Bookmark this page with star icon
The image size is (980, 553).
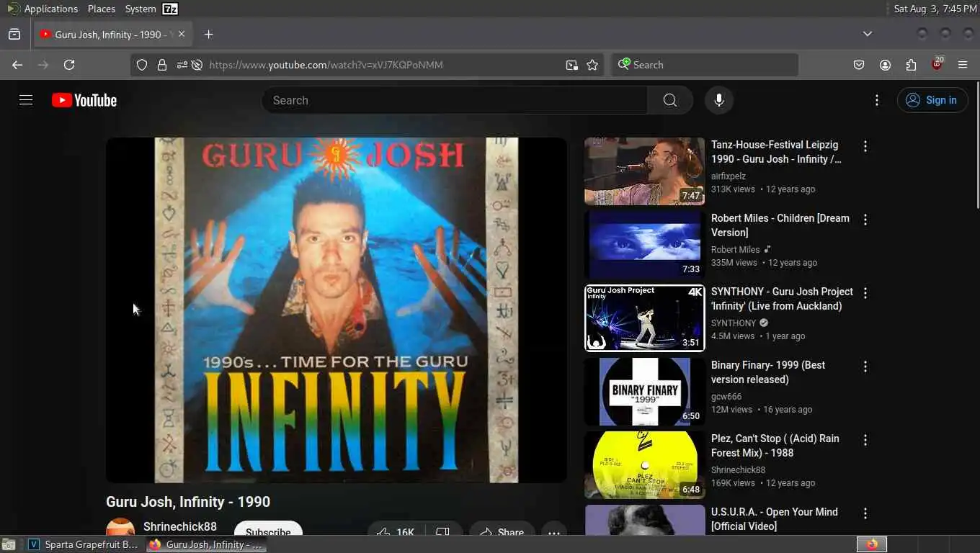pos(592,65)
